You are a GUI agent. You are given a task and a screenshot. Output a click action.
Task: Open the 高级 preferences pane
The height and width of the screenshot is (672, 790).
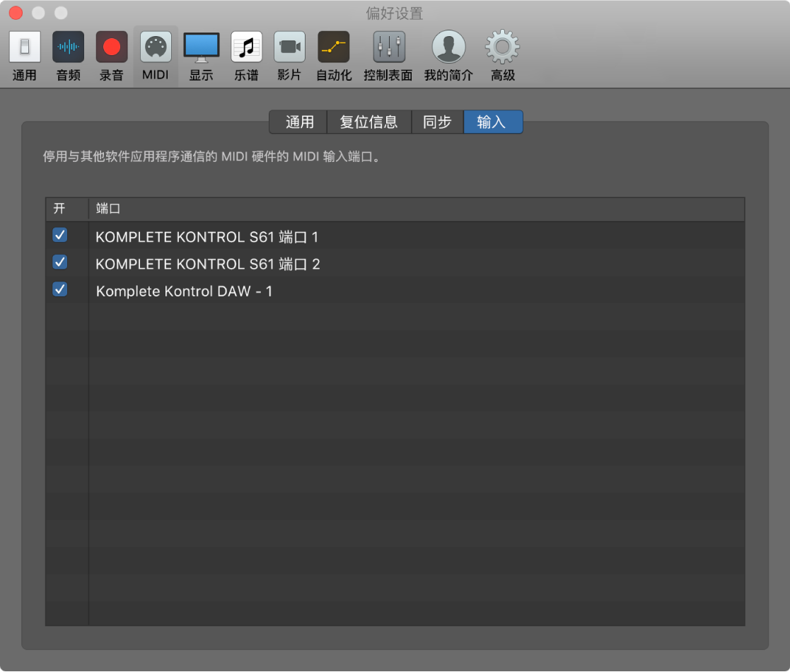click(x=502, y=55)
